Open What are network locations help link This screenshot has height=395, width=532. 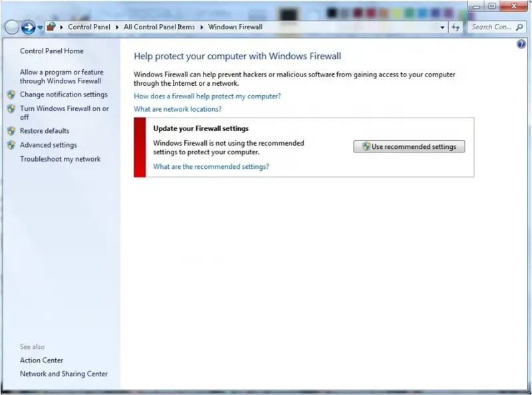178,109
